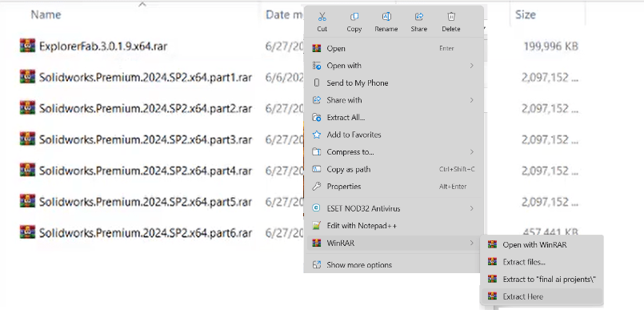Click the RAR icon of ExplorerFab file
The image size is (644, 310).
click(x=27, y=45)
